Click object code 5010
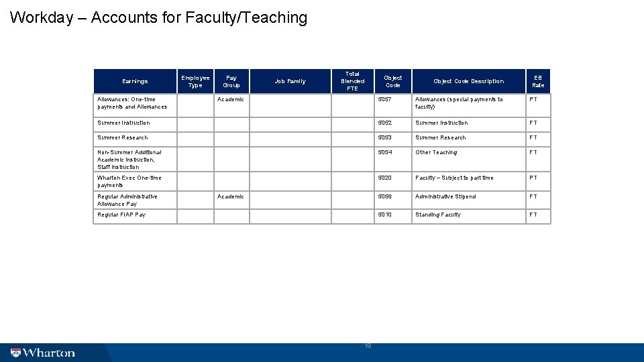644x362 pixels. (385, 215)
